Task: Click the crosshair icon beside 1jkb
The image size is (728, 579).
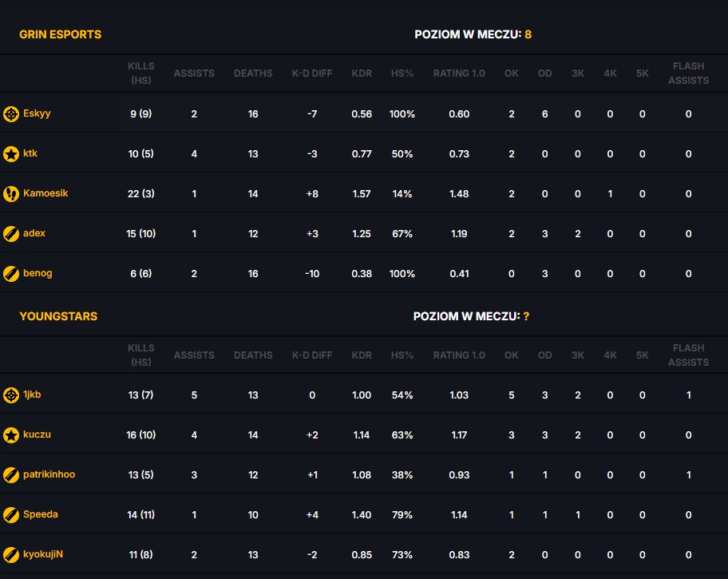Action: tap(10, 395)
